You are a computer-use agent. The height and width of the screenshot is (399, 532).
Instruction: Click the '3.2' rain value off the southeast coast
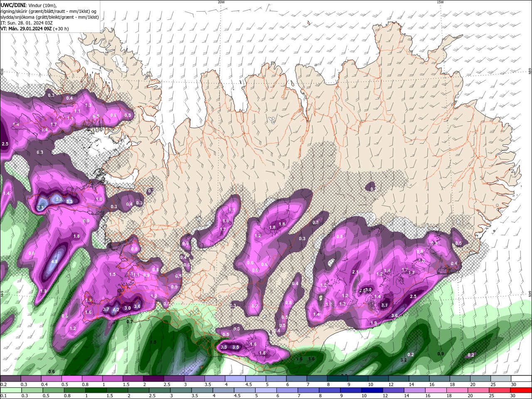tap(403, 360)
